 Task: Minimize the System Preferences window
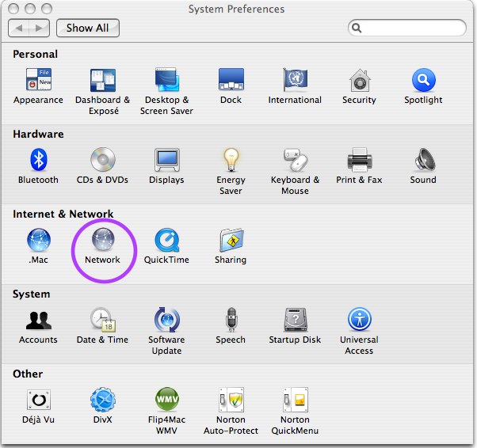(x=30, y=9)
